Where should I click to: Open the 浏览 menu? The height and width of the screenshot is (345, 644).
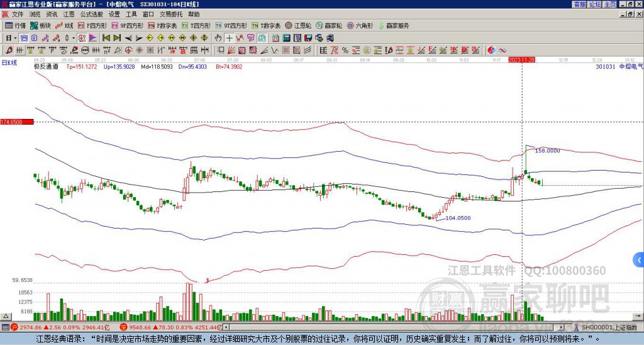pyautogui.click(x=35, y=14)
